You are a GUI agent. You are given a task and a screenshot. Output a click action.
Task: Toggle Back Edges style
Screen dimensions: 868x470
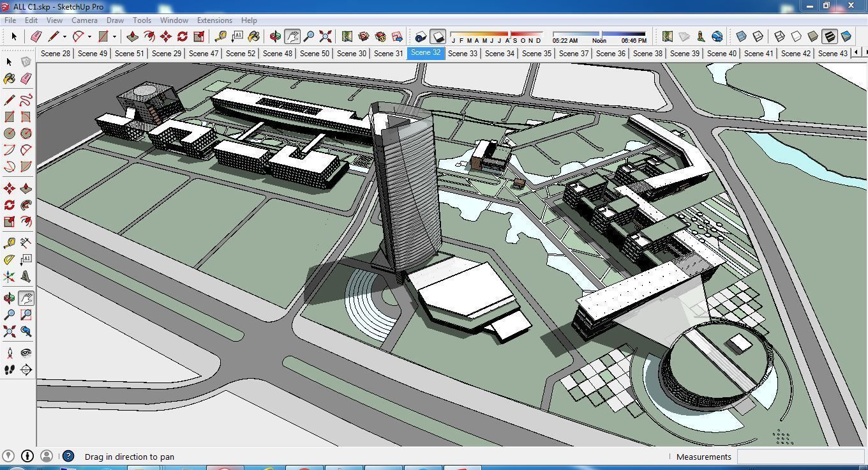point(758,36)
